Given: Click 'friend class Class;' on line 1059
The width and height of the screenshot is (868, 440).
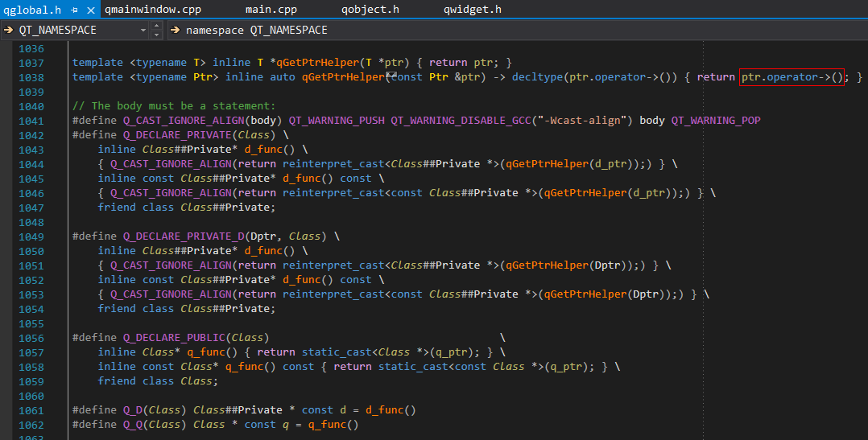Looking at the screenshot, I should point(158,380).
